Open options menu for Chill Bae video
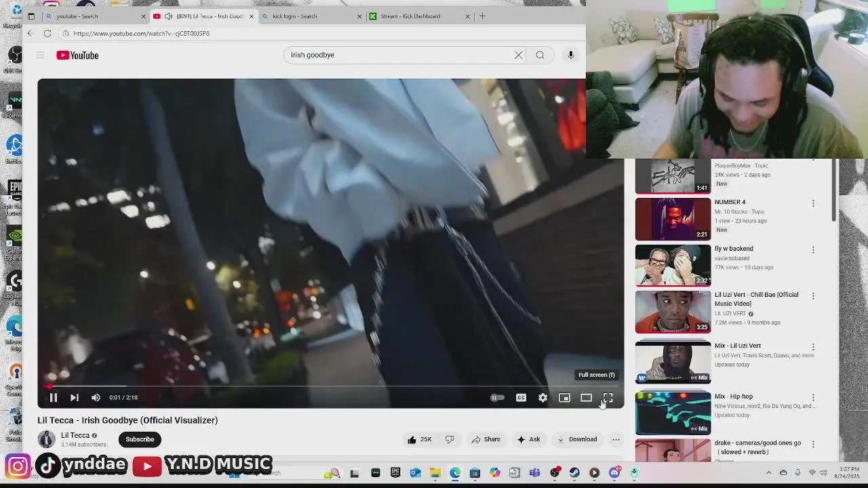This screenshot has height=488, width=868. [x=813, y=296]
